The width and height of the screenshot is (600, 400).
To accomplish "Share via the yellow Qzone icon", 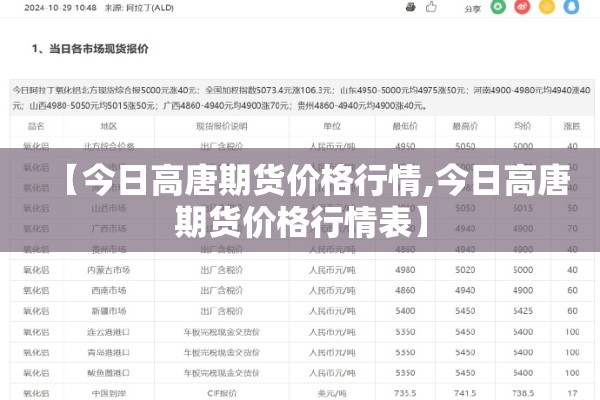I will [546, 7].
